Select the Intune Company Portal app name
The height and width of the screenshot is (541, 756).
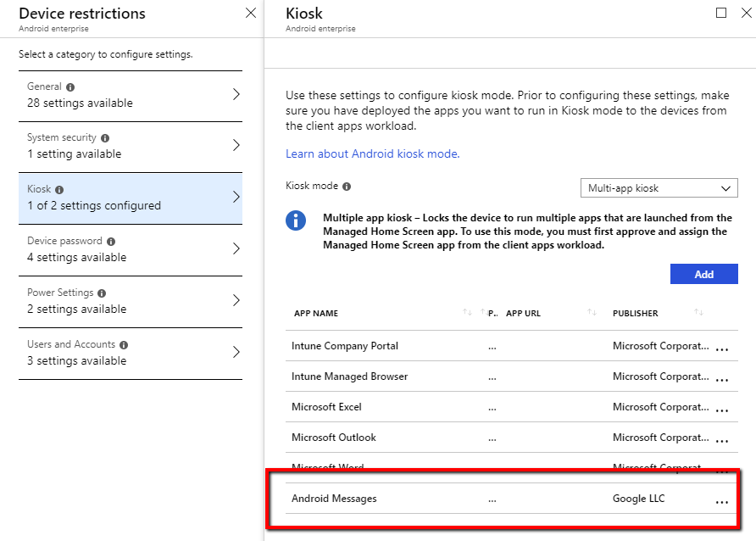(345, 346)
